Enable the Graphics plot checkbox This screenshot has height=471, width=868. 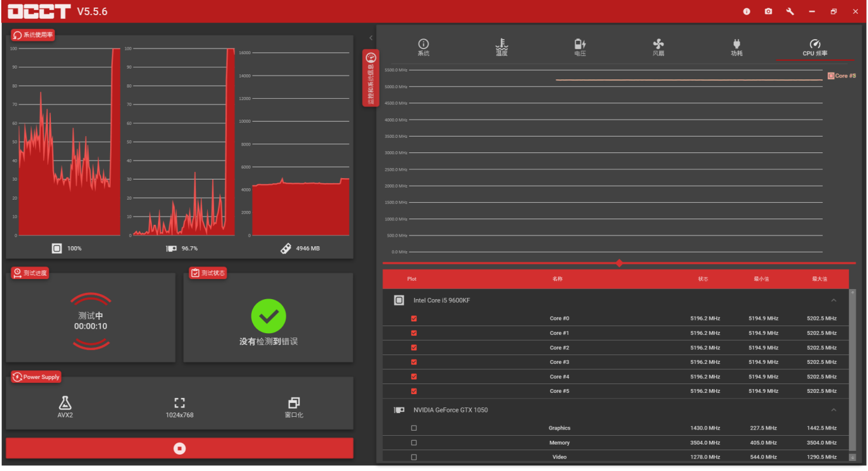pyautogui.click(x=414, y=428)
